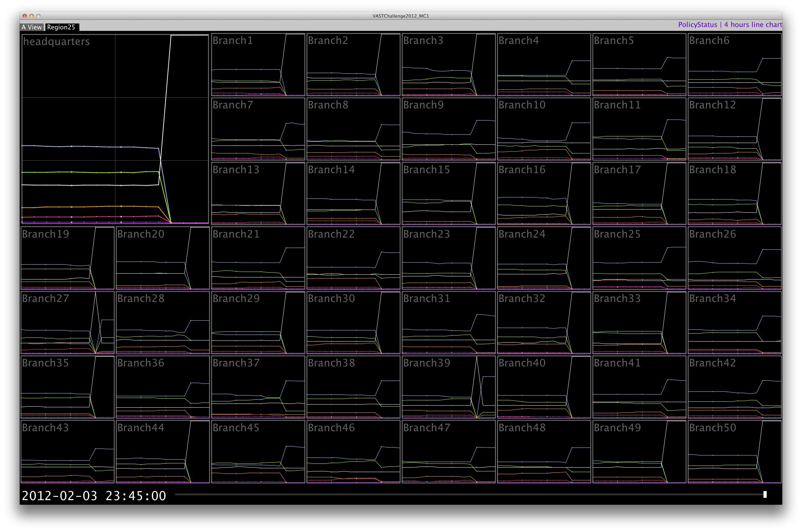Select the Branch5 chart

coord(639,65)
